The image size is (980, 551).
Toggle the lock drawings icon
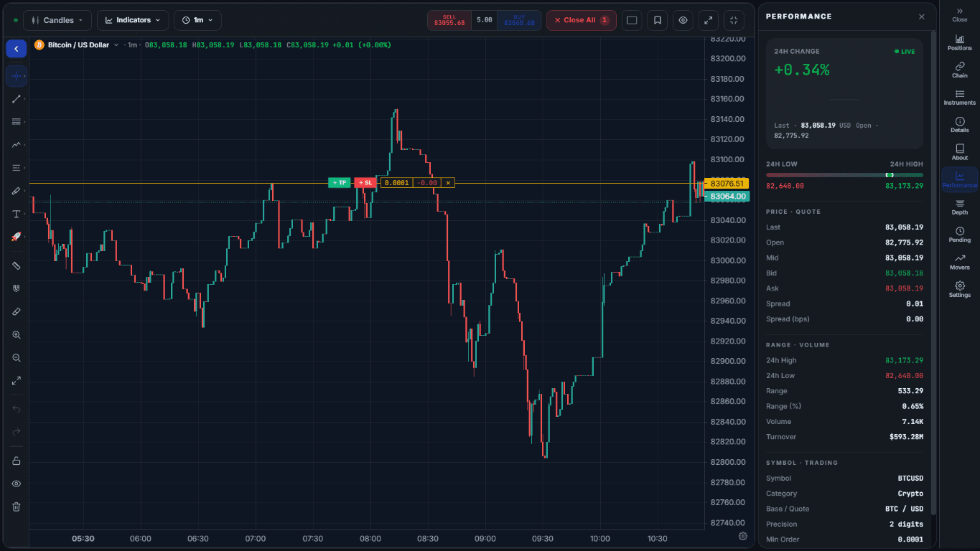coord(17,461)
